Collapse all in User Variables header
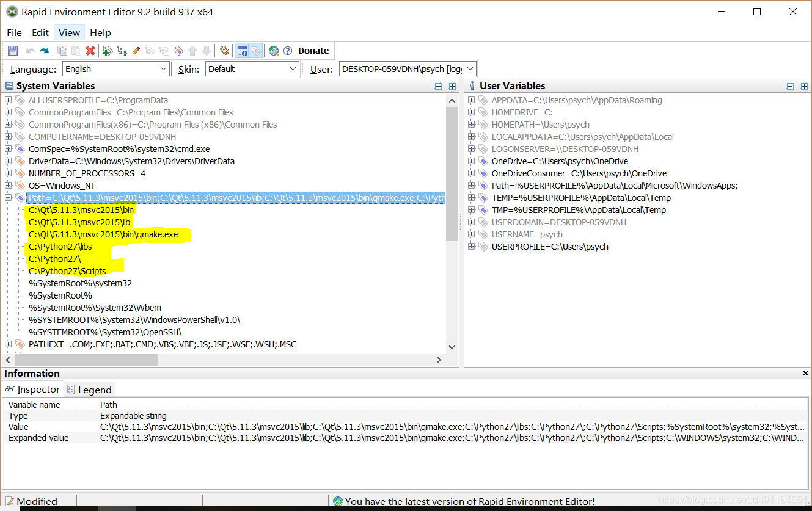This screenshot has height=511, width=812. point(789,86)
